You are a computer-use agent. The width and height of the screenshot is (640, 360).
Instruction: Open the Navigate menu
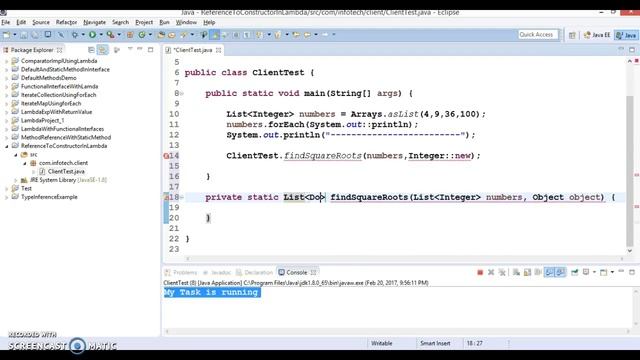pos(94,22)
